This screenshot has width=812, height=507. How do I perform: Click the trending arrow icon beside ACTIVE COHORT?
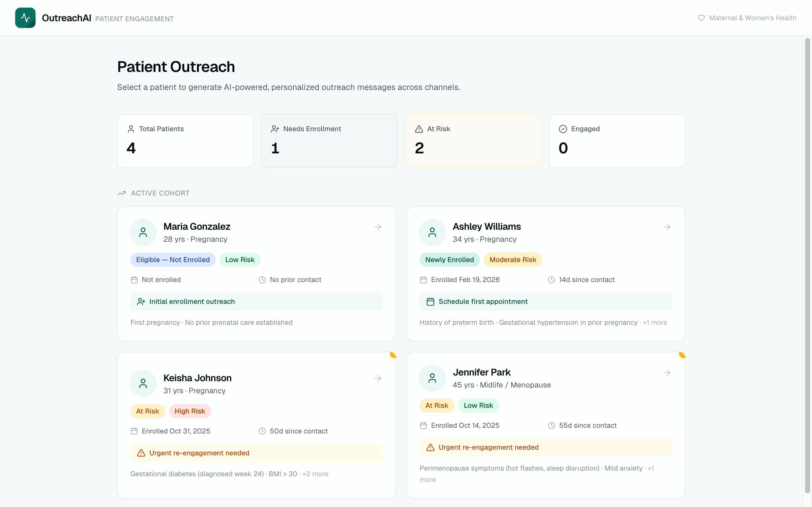(122, 193)
